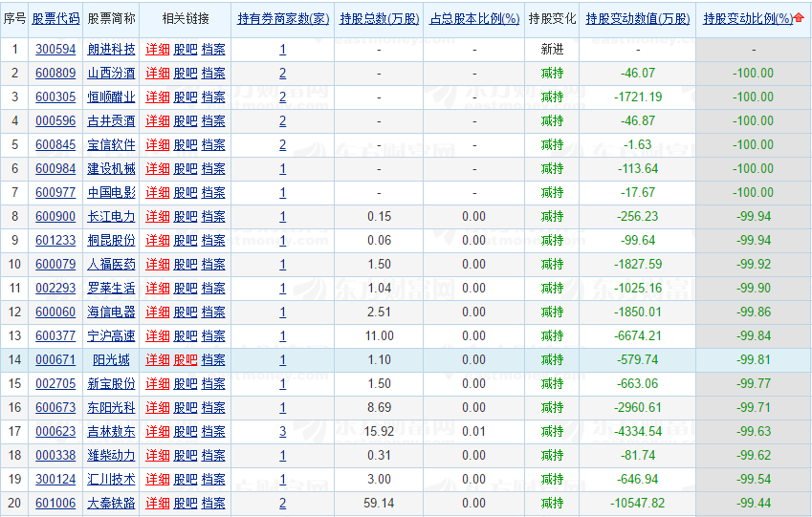Sort by 持有券商家数(家) header

(283, 18)
